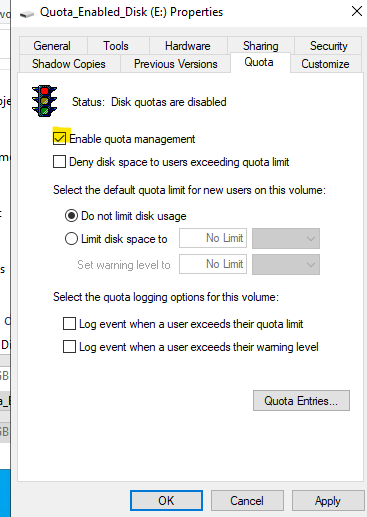The image size is (367, 517).
Task: Confirm changes with the OK button
Action: (166, 500)
